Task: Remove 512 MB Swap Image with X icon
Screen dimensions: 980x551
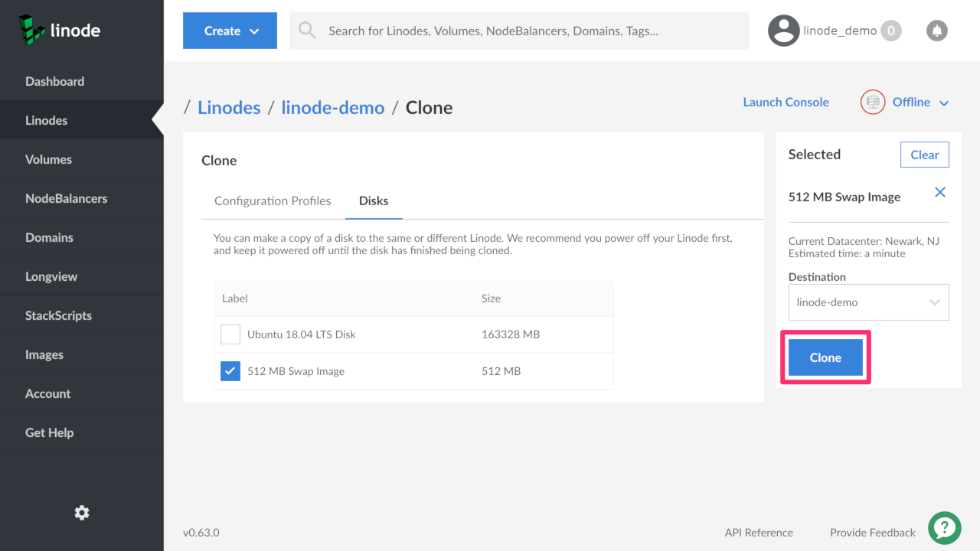Action: click(940, 193)
